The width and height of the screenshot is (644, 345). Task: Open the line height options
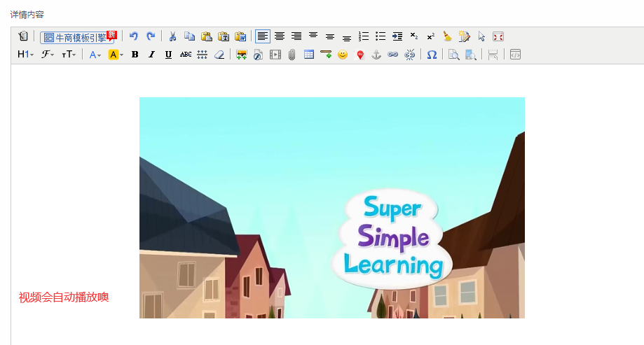pyautogui.click(x=202, y=55)
